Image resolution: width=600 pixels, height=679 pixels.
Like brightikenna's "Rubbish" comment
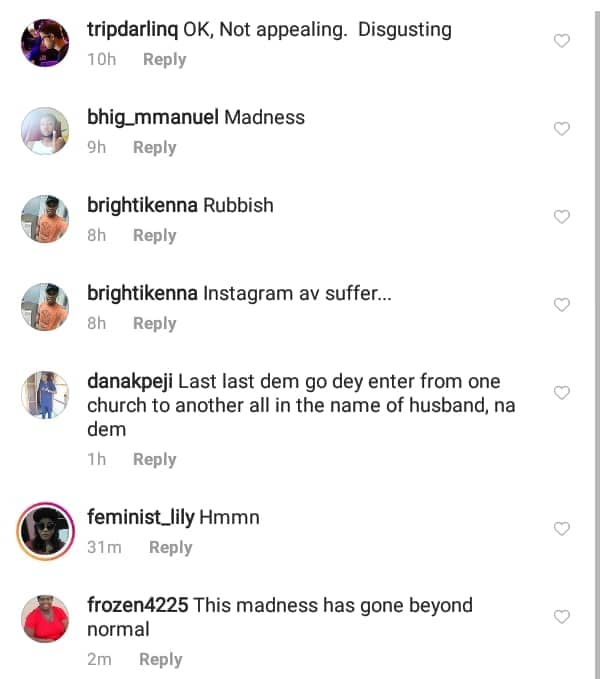click(562, 217)
